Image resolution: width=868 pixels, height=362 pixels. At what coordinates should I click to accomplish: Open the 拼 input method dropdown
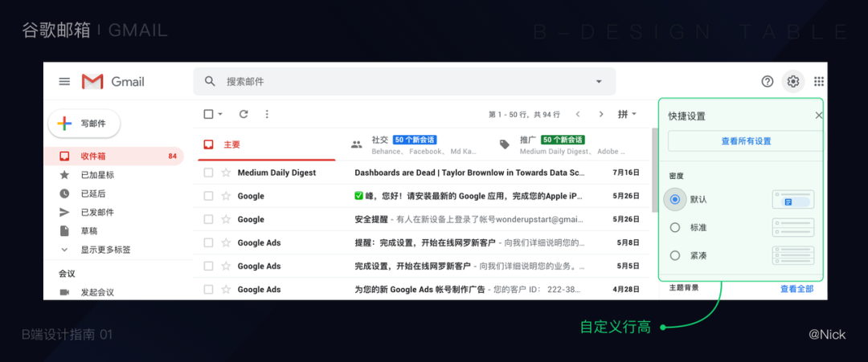coord(627,115)
